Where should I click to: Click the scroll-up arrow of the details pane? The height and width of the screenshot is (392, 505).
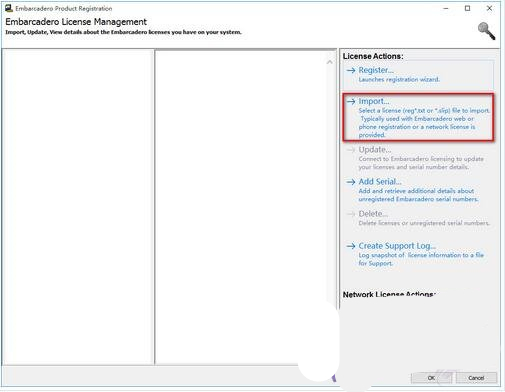(330, 62)
